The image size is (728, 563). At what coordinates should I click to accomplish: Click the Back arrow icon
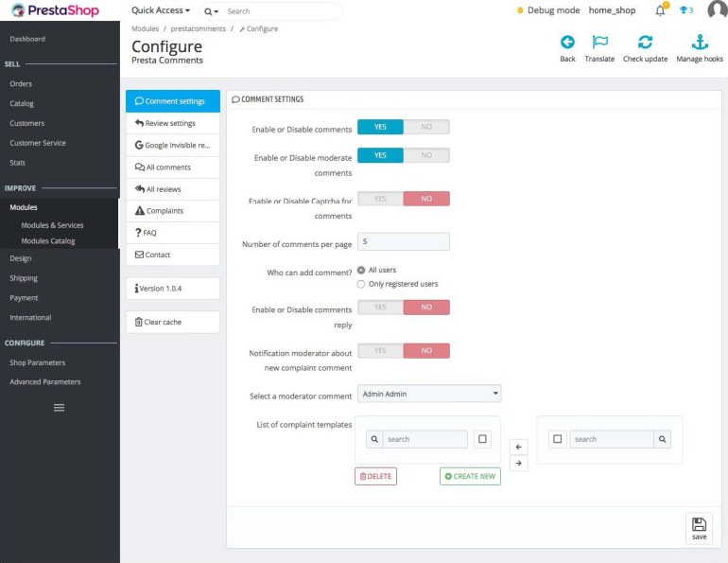click(x=567, y=43)
